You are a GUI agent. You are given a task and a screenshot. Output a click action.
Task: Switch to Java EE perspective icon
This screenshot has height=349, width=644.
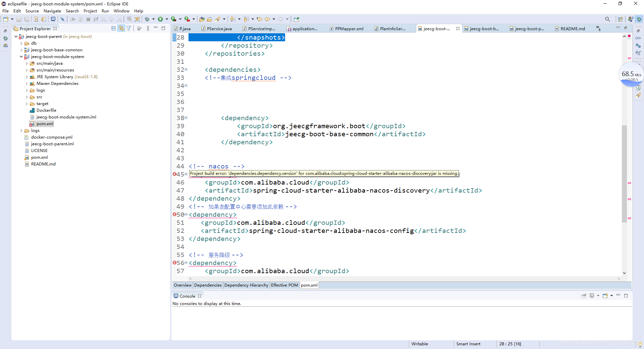pos(631,19)
